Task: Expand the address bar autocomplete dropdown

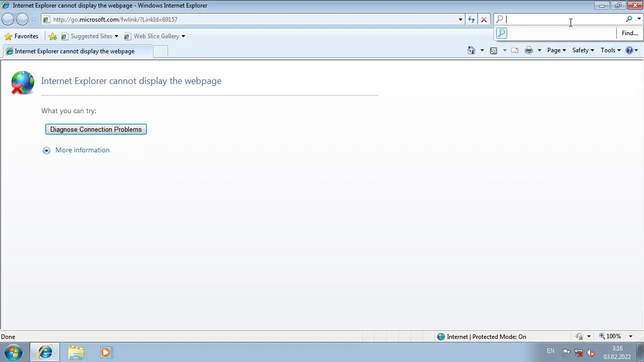Action: [x=460, y=20]
